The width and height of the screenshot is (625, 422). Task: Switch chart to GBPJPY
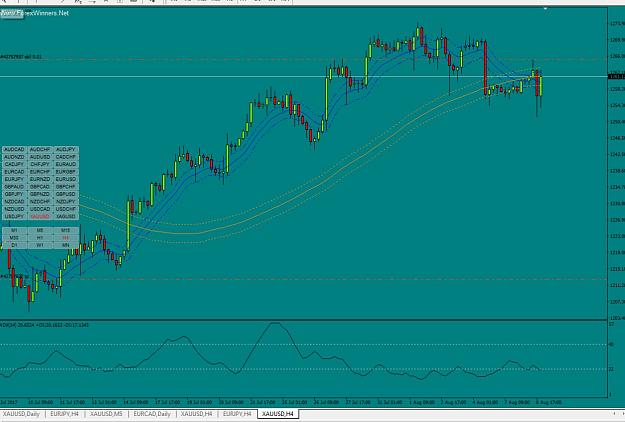pyautogui.click(x=14, y=194)
